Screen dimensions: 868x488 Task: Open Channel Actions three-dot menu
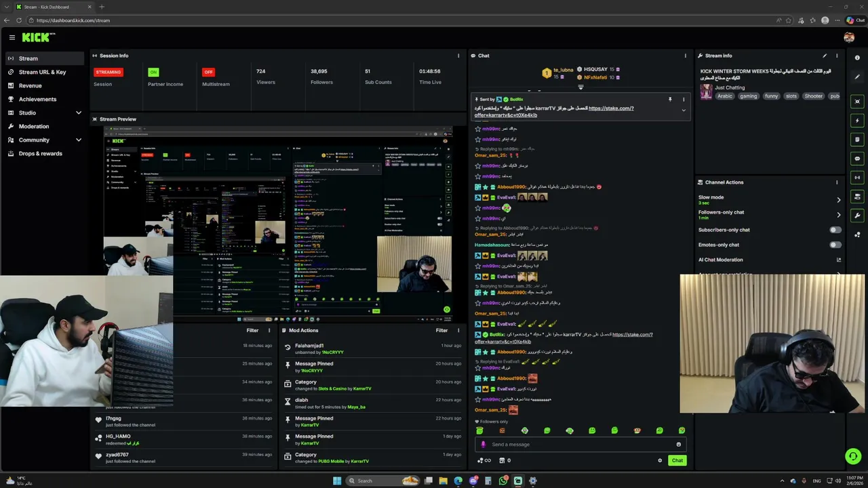(837, 182)
